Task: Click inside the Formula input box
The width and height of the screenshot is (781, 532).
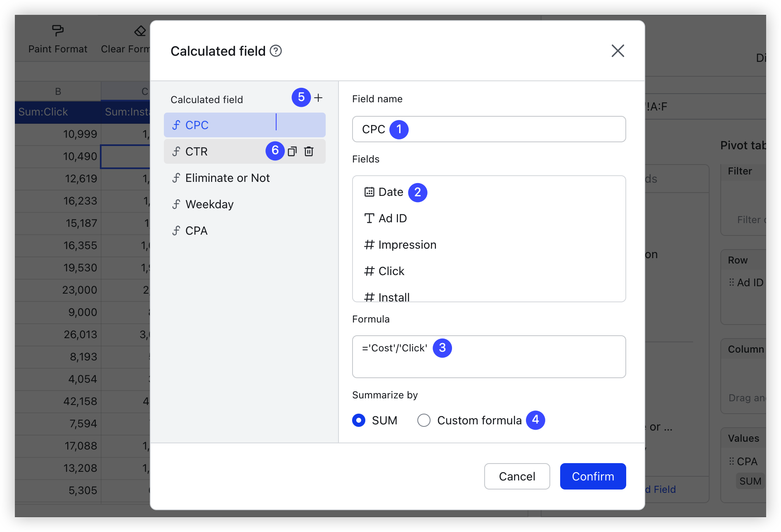Action: tap(489, 357)
